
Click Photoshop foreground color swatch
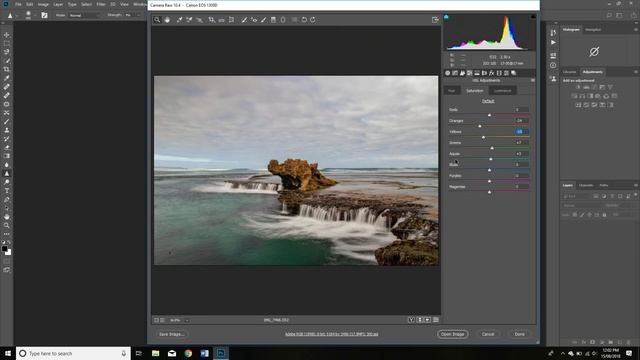point(4,249)
